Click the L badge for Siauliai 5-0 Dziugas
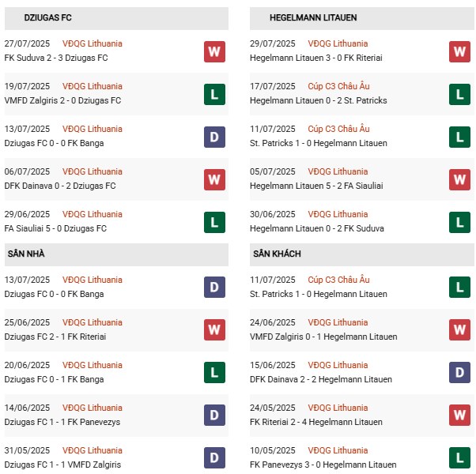This screenshot has height=474, width=476. click(214, 223)
